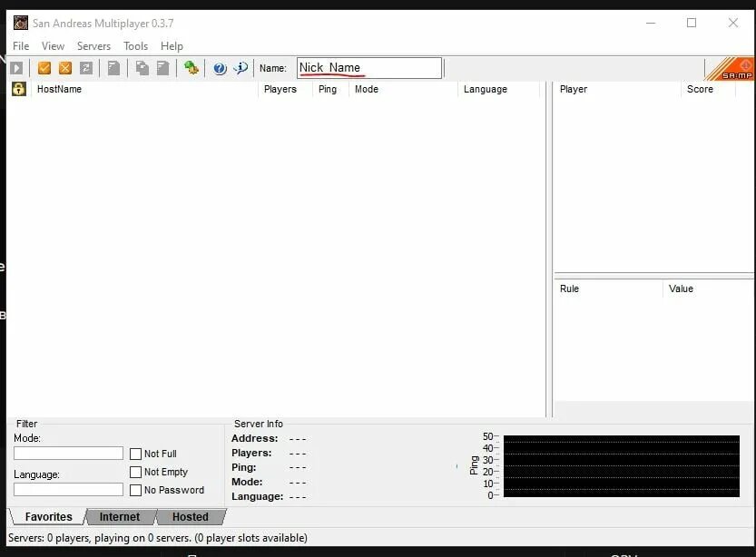This screenshot has width=756, height=557.
Task: Click the padlock column header icon
Action: pyautogui.click(x=19, y=89)
